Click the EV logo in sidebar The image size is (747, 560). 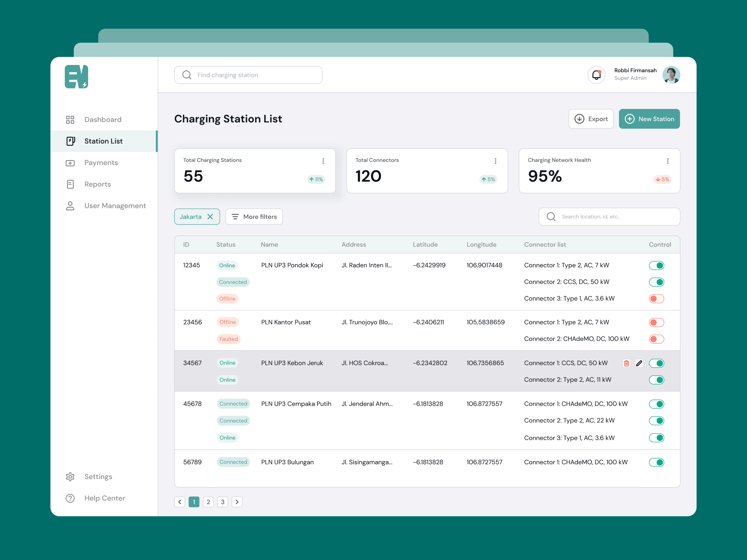pyautogui.click(x=76, y=77)
